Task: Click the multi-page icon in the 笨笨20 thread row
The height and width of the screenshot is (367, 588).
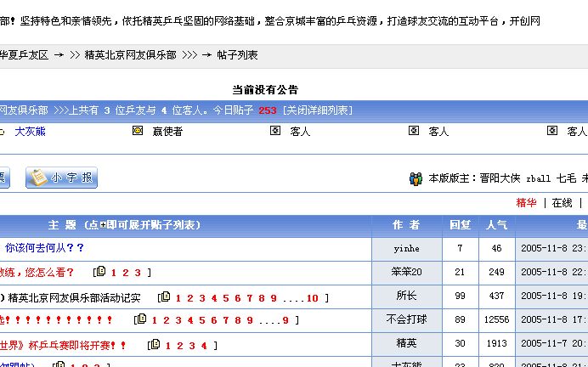Action: [100, 272]
